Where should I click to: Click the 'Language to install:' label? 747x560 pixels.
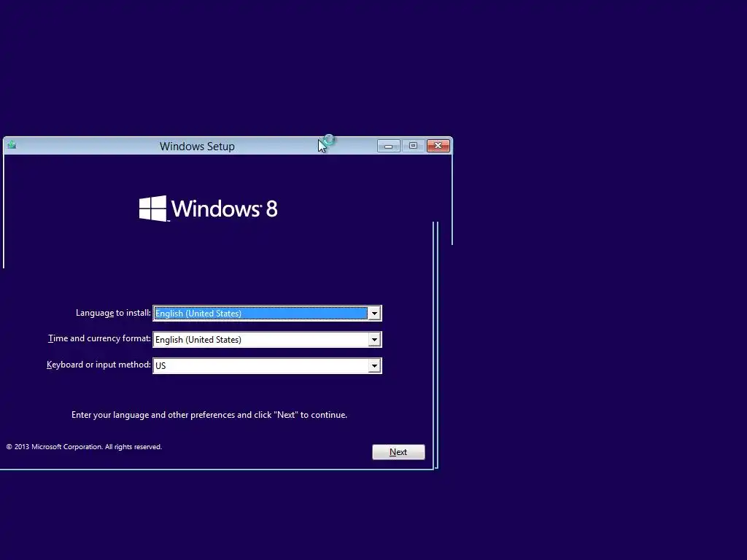(x=113, y=313)
